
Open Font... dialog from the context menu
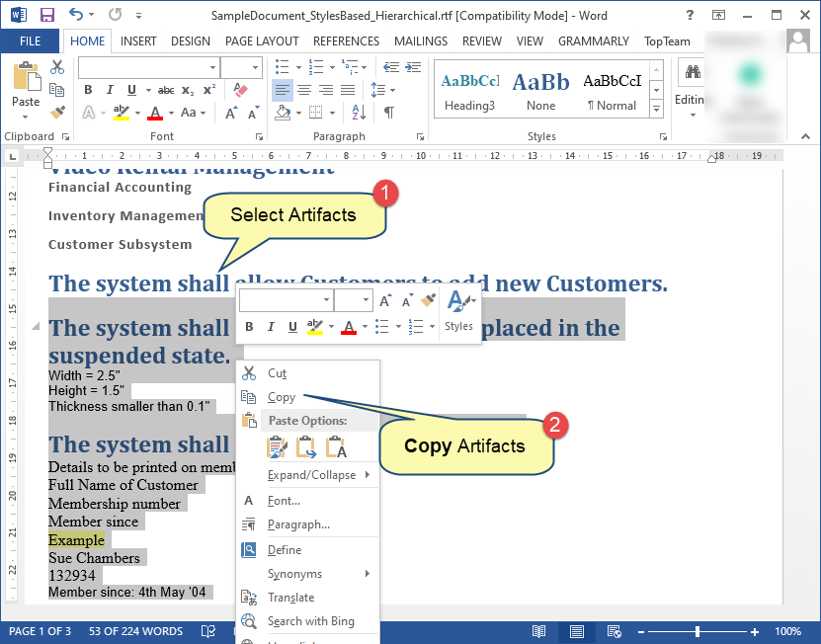point(284,501)
